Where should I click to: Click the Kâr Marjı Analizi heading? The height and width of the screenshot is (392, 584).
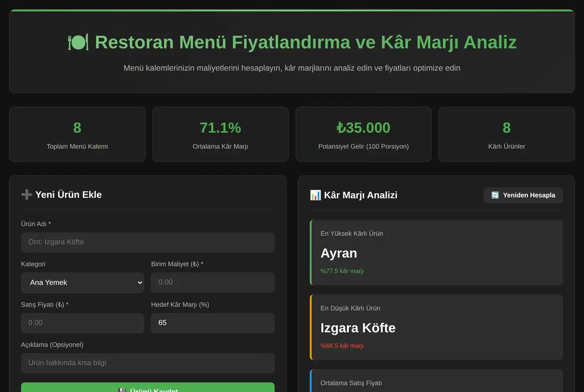(x=354, y=195)
